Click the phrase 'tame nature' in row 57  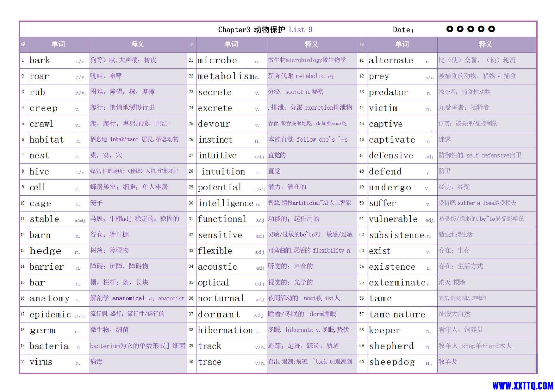point(397,315)
